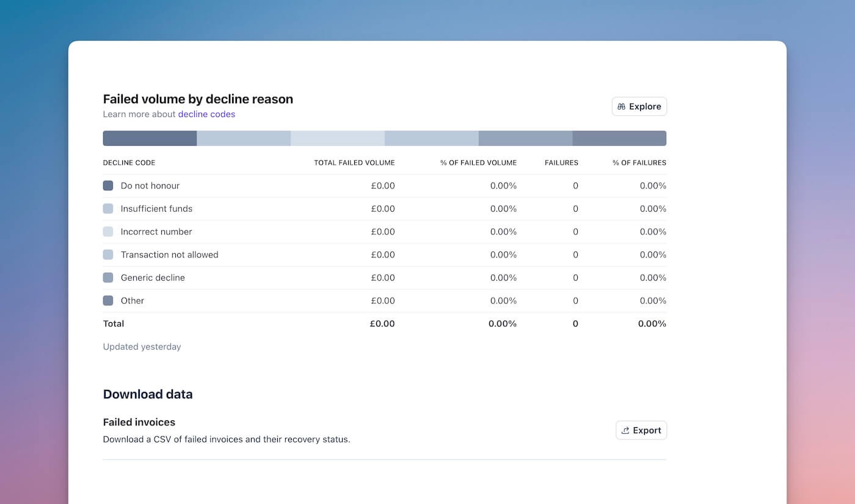
Task: Sort by the FAILURES column header
Action: point(561,163)
